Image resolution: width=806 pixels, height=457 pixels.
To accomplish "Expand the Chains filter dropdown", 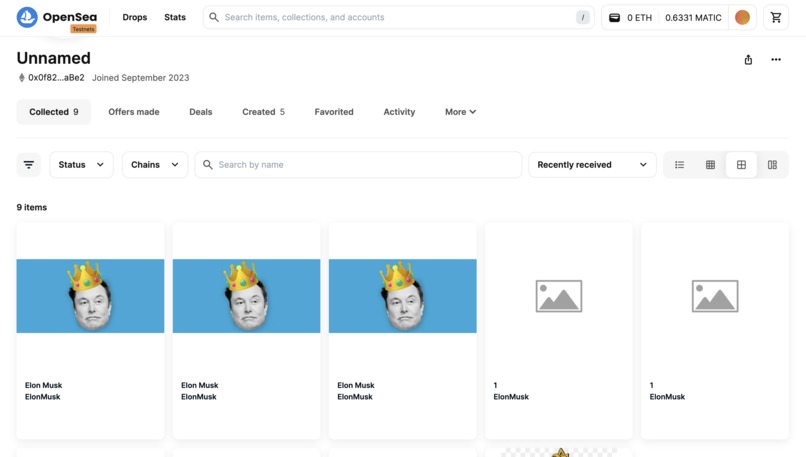I will (x=155, y=164).
